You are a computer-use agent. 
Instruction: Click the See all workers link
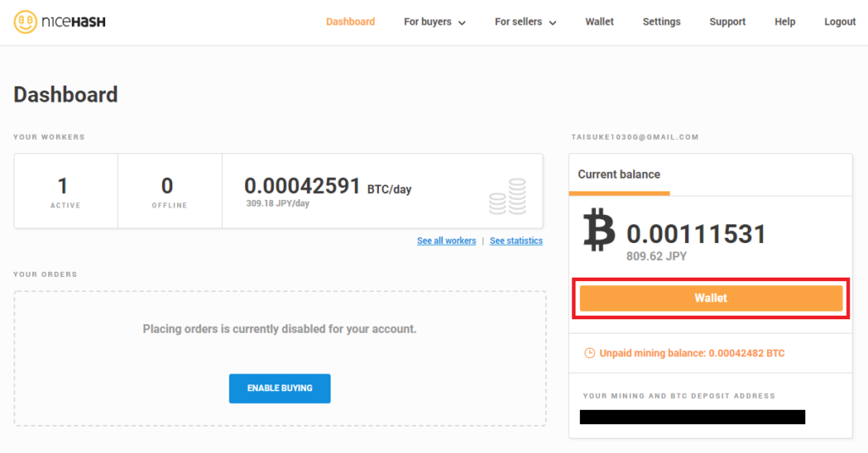446,240
